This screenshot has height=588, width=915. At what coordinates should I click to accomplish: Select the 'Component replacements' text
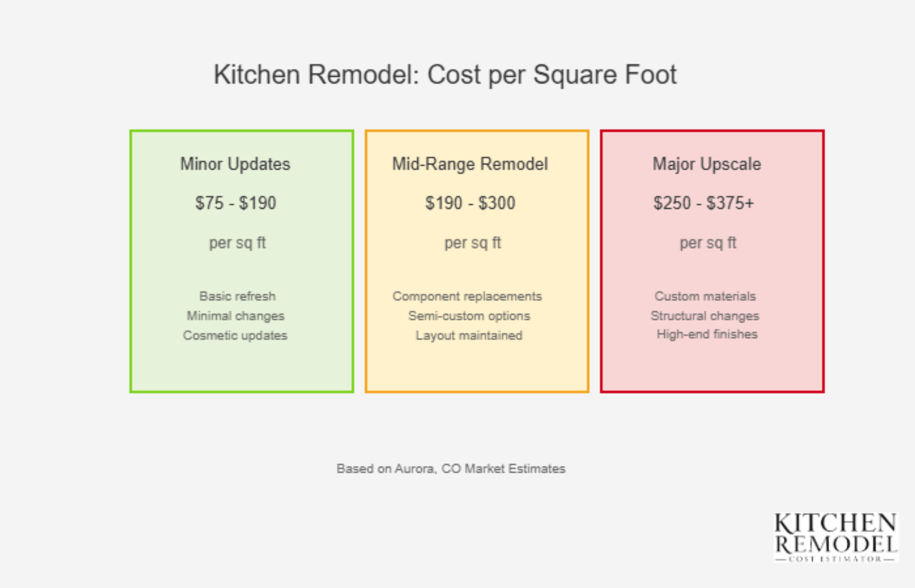tap(467, 296)
